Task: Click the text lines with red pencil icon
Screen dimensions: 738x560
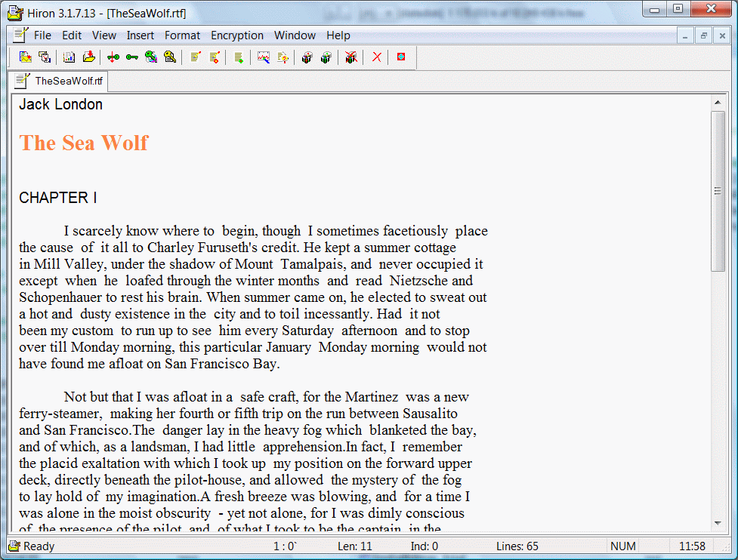Action: tap(196, 57)
